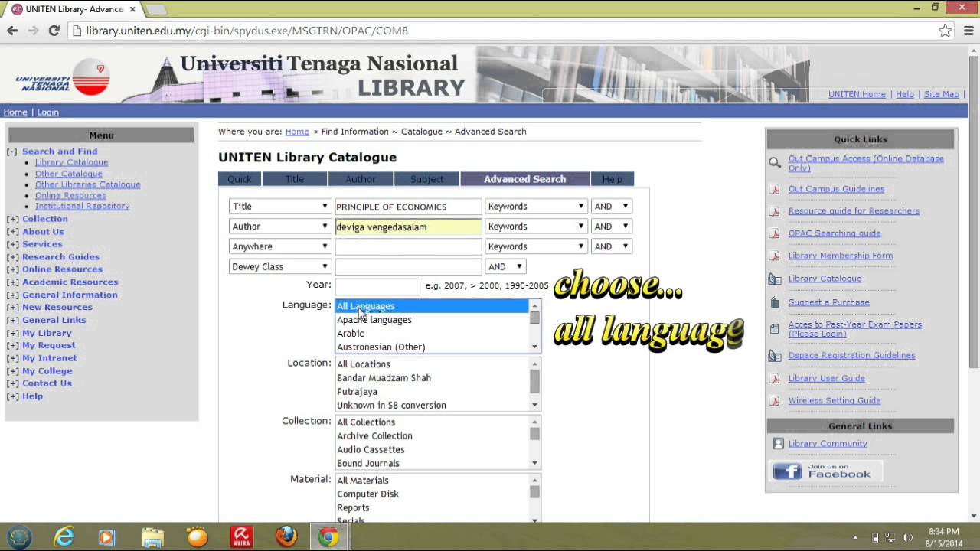Open the Join us on Facebook badge

tap(824, 471)
